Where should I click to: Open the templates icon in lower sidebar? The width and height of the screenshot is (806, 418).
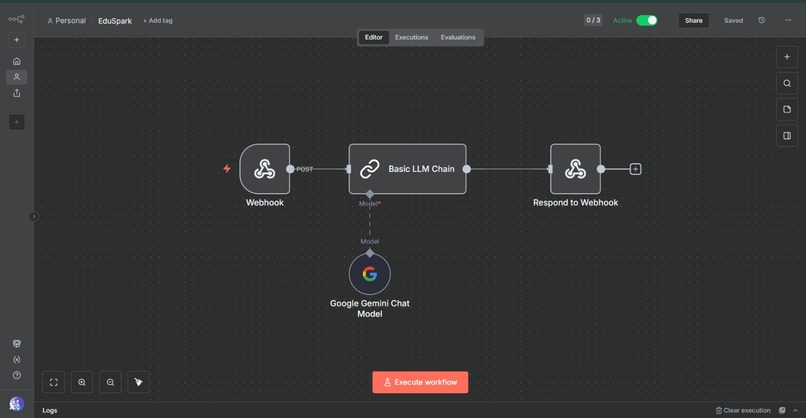tap(16, 343)
